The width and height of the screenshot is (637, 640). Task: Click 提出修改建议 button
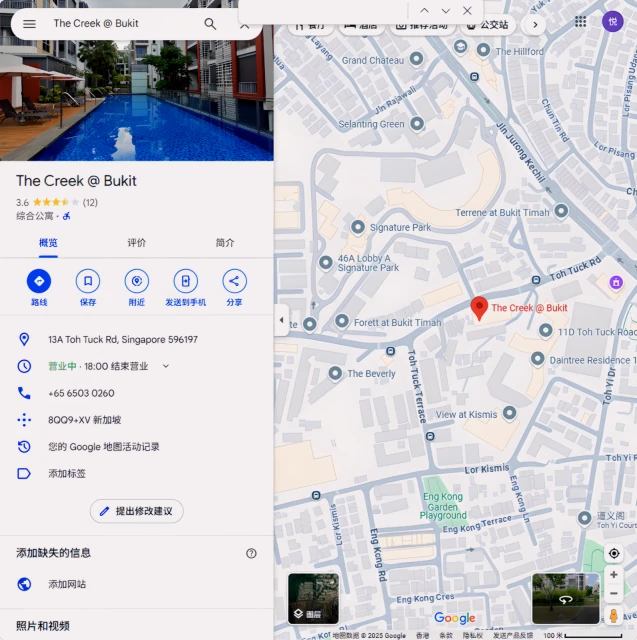[137, 511]
